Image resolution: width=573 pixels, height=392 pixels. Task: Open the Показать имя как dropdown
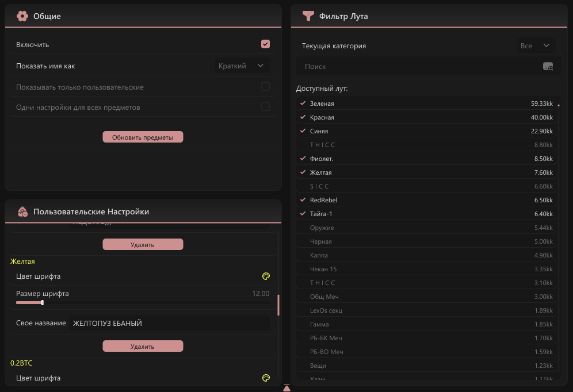coord(242,66)
